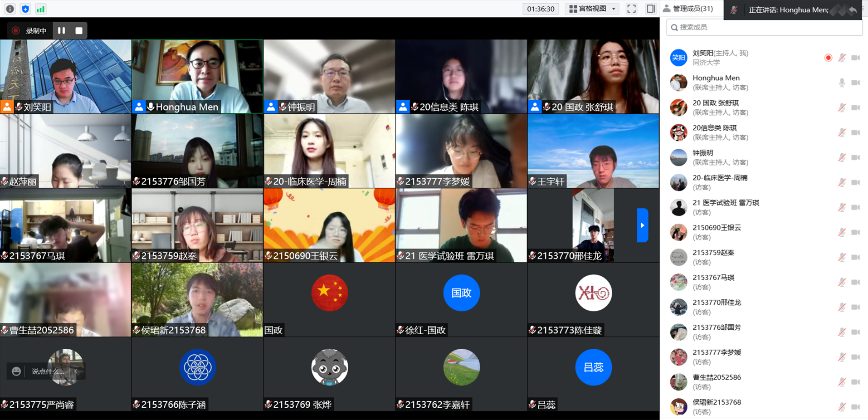Check the green network signal icon

click(x=40, y=9)
